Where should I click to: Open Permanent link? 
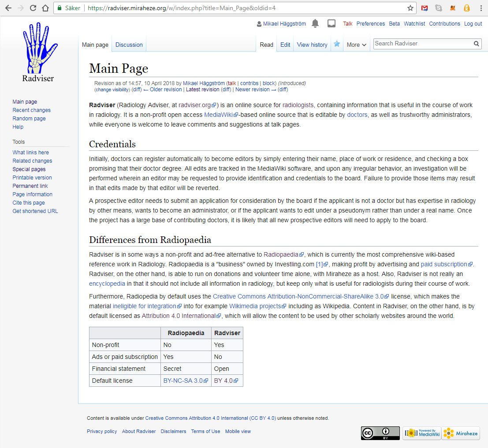30,186
